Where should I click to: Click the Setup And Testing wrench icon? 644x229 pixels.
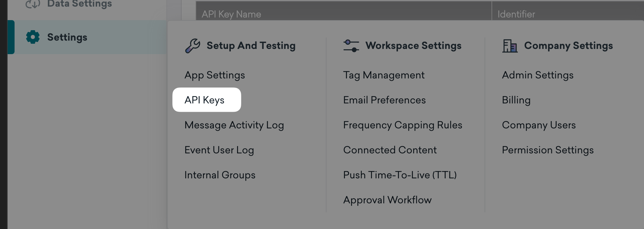[193, 46]
